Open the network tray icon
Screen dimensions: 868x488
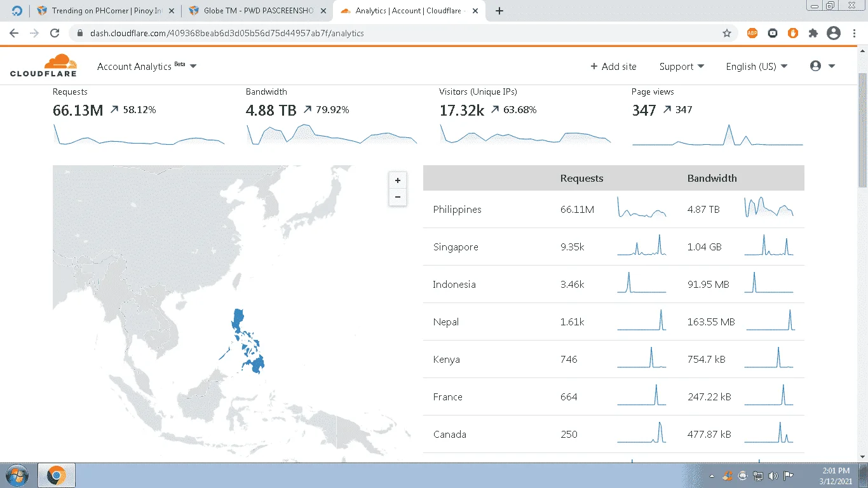click(758, 476)
